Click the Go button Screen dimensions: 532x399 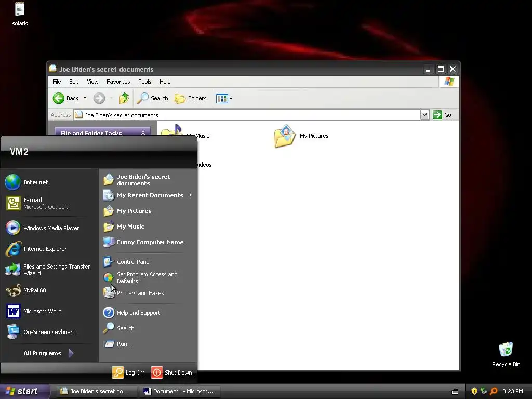point(443,115)
